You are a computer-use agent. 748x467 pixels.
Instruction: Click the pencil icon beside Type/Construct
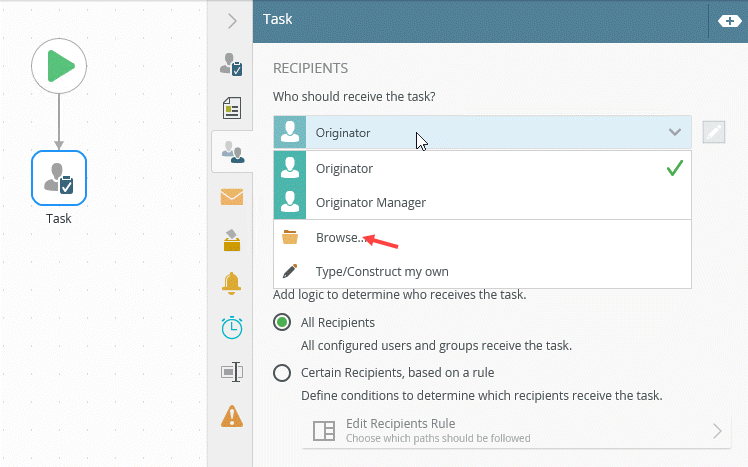[x=290, y=271]
